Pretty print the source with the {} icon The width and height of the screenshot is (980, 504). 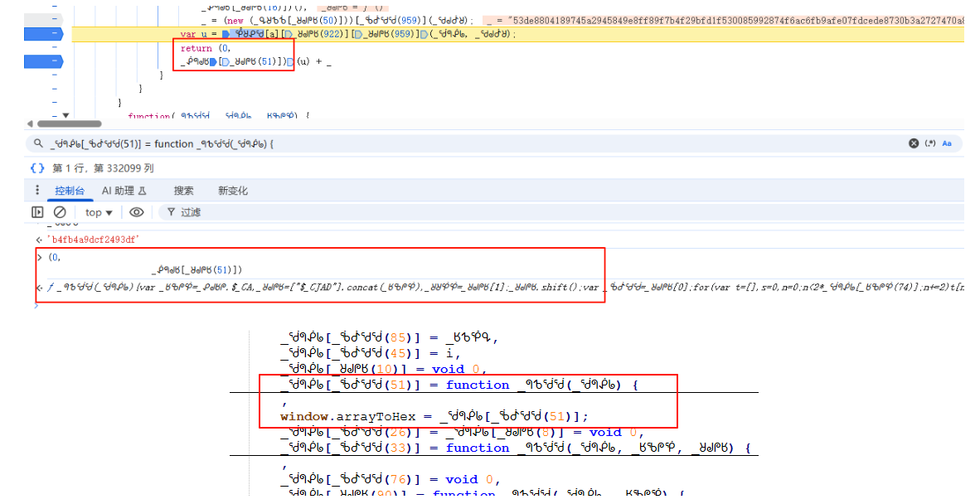(x=37, y=168)
